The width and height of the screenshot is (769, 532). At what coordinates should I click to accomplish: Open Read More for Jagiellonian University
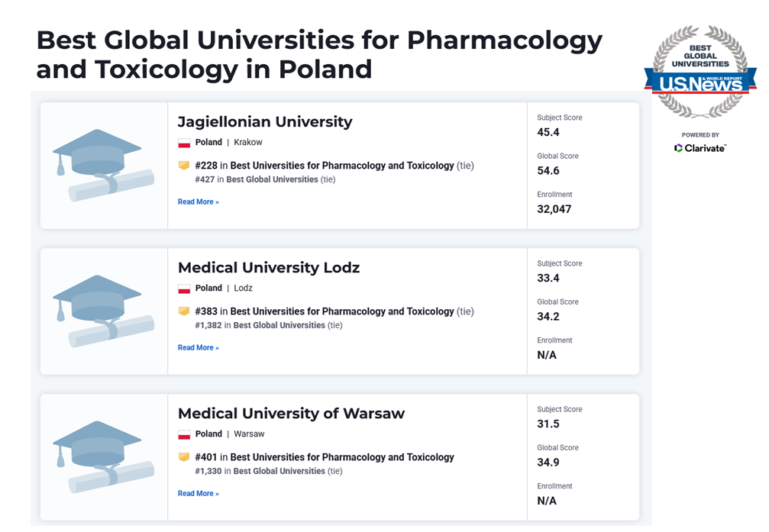point(198,202)
